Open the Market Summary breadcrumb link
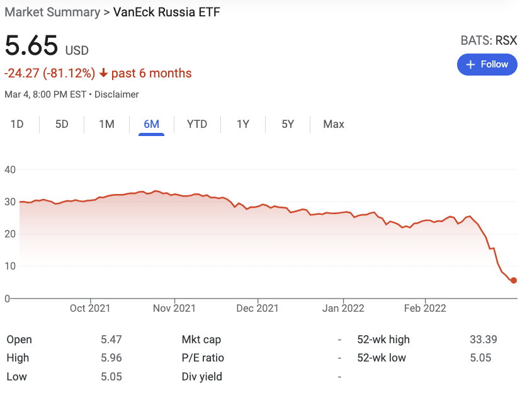 [52, 12]
